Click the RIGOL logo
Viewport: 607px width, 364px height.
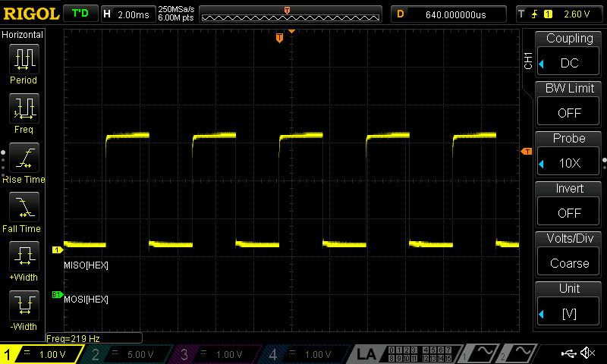click(x=30, y=14)
